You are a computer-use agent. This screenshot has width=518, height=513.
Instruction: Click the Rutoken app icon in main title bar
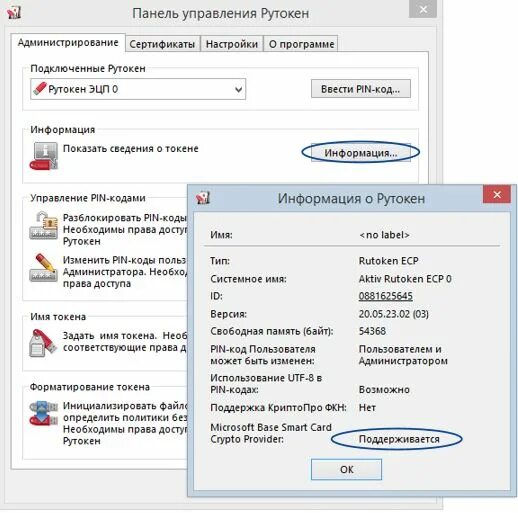(14, 12)
